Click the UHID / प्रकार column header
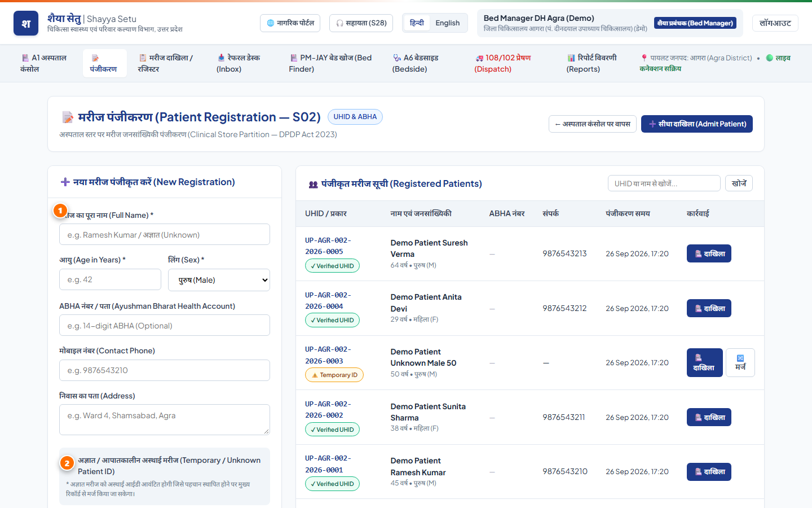This screenshot has width=812, height=508. [326, 213]
